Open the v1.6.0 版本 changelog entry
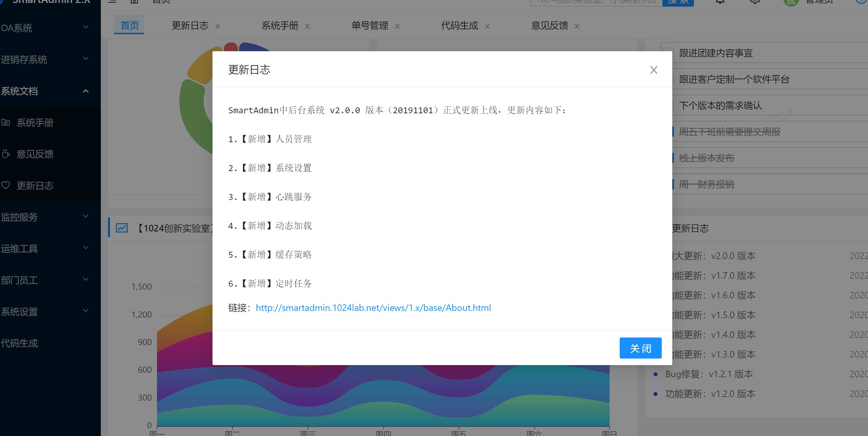Screen dimensions: 868x436 pos(714,295)
